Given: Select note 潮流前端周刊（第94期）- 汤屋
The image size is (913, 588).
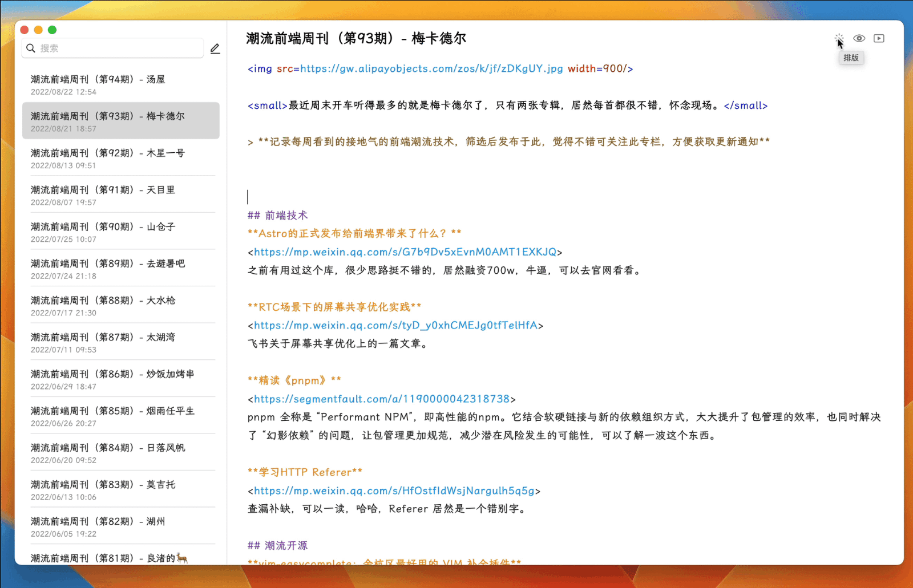Looking at the screenshot, I should coord(121,84).
